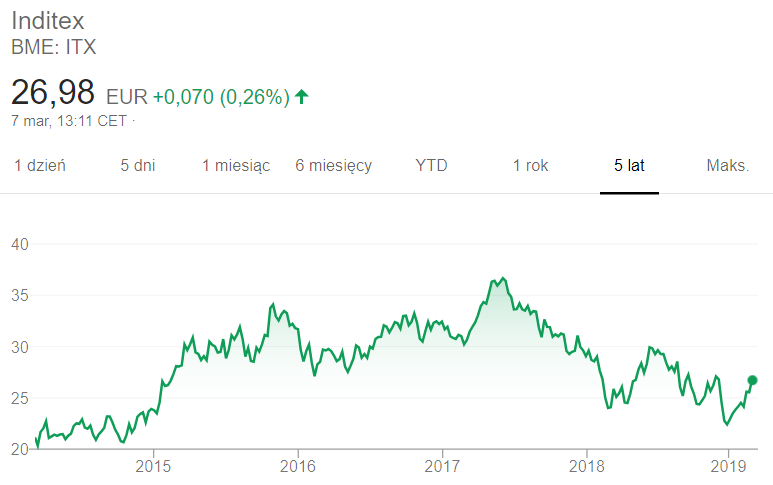Click the 40 label on the y-axis
The height and width of the screenshot is (485, 773).
tap(20, 244)
